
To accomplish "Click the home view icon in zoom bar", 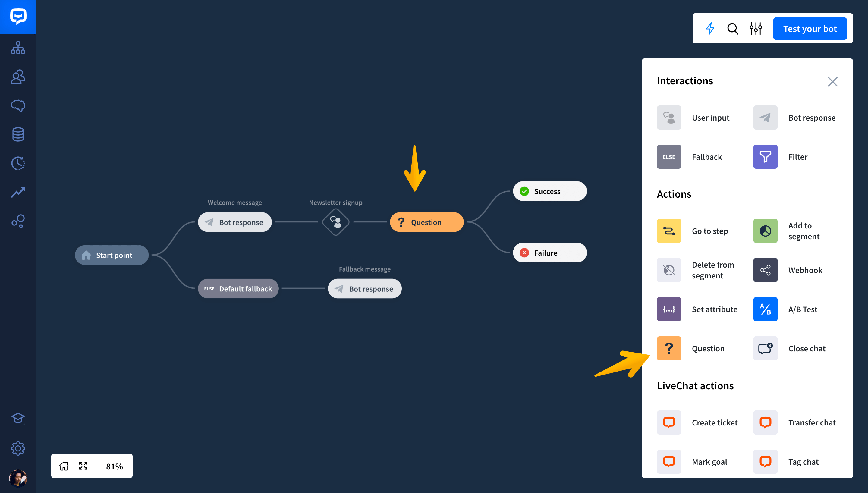I will coord(64,466).
